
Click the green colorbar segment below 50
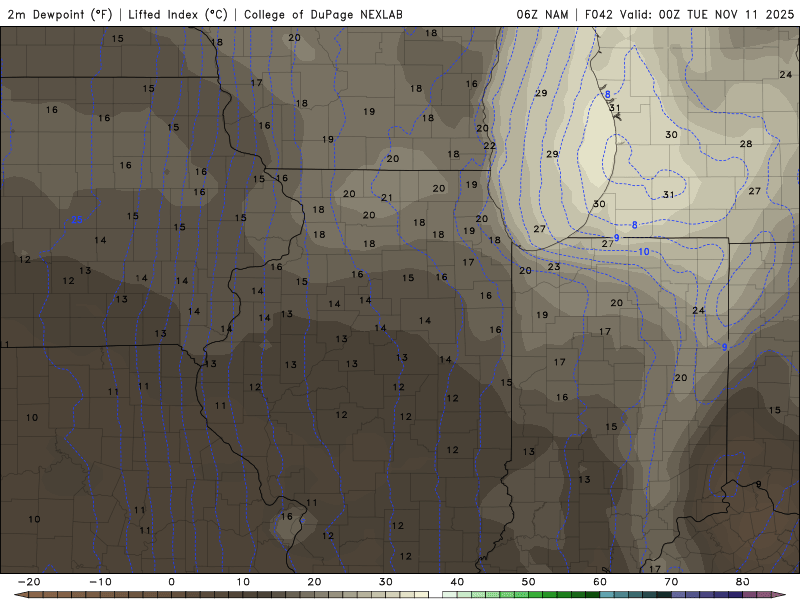[x=536, y=595]
